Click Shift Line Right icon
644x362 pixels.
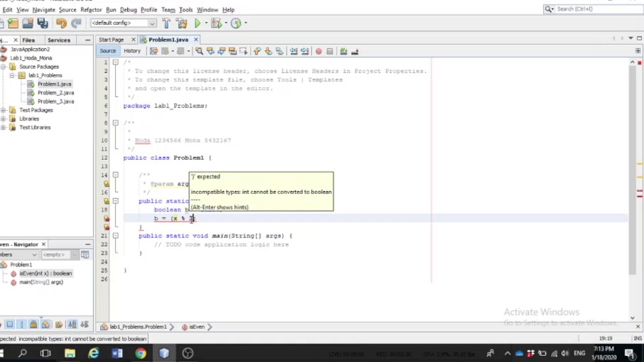(x=305, y=51)
